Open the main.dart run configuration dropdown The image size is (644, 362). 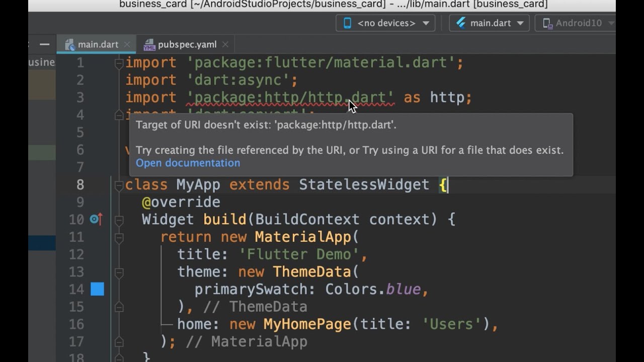tap(489, 23)
